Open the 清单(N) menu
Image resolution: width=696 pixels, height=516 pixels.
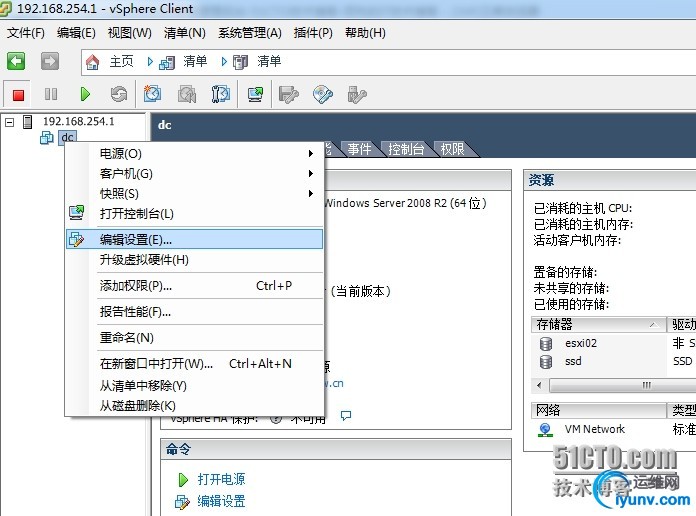(185, 33)
